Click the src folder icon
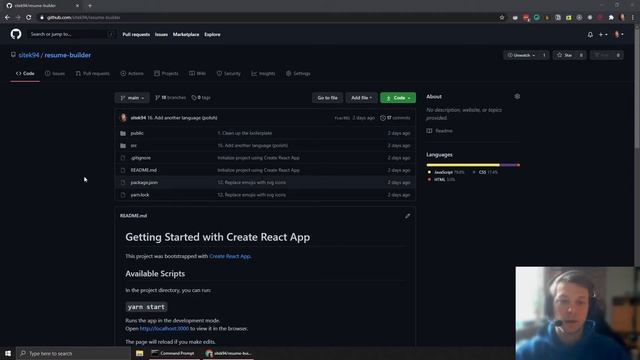This screenshot has width=640, height=360. (123, 145)
